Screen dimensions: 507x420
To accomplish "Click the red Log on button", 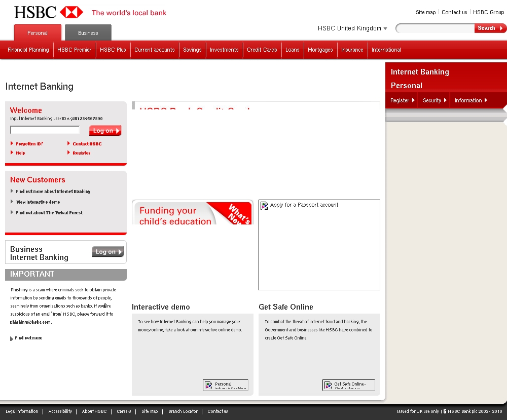I will tap(105, 131).
